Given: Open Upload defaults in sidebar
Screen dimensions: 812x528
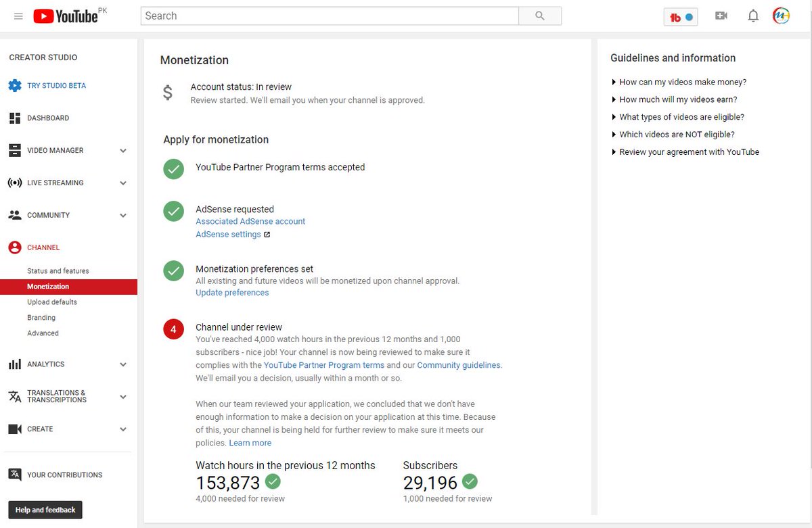Looking at the screenshot, I should [x=52, y=302].
